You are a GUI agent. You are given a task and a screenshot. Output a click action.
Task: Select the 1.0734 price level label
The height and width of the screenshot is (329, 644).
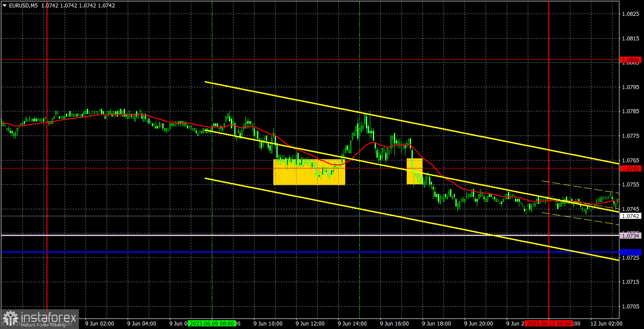coord(631,236)
